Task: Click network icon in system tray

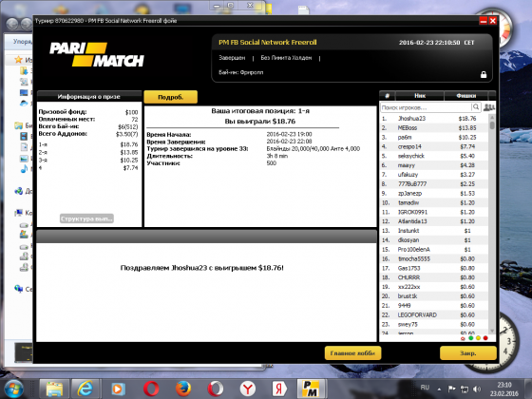Action: coord(465,389)
